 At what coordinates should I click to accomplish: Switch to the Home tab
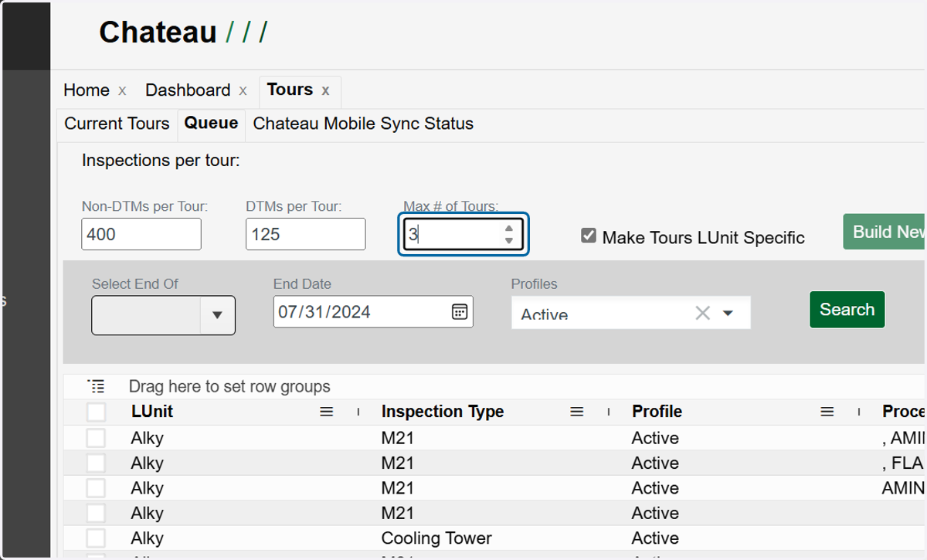click(x=87, y=90)
